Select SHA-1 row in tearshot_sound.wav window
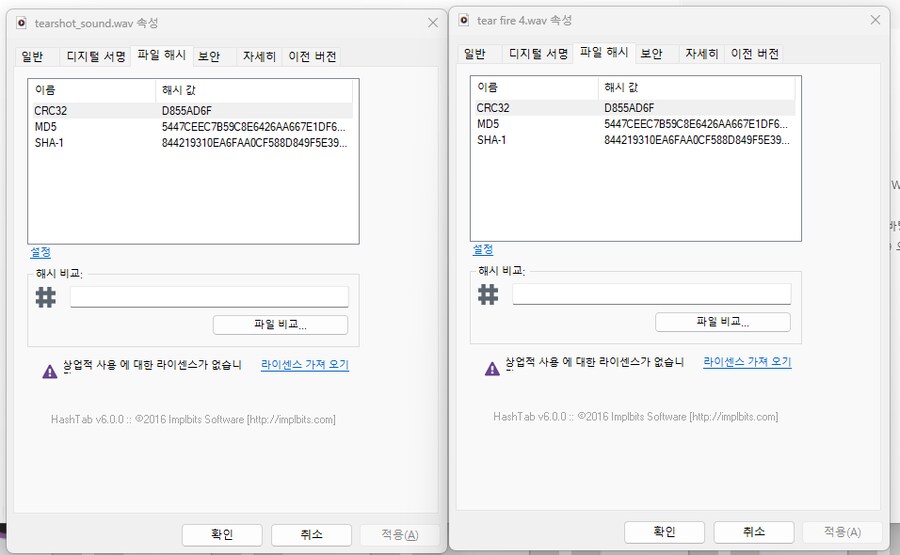Screen dimensions: 900x555 tap(191, 143)
